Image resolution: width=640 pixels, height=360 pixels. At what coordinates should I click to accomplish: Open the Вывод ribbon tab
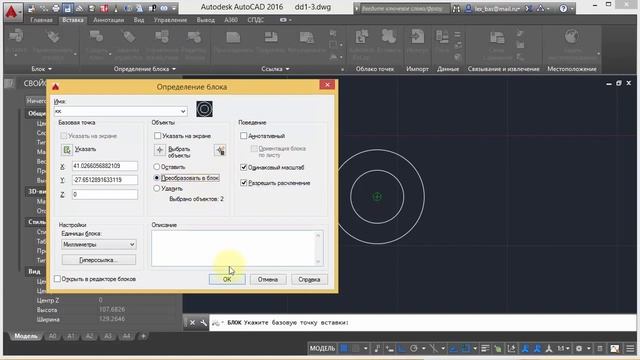(205, 20)
